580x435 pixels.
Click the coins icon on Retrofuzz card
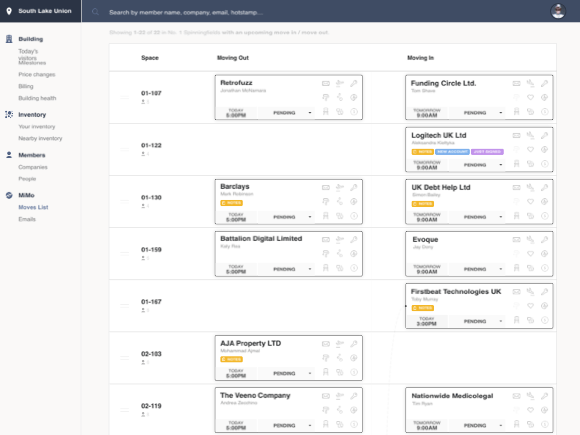pos(340,112)
